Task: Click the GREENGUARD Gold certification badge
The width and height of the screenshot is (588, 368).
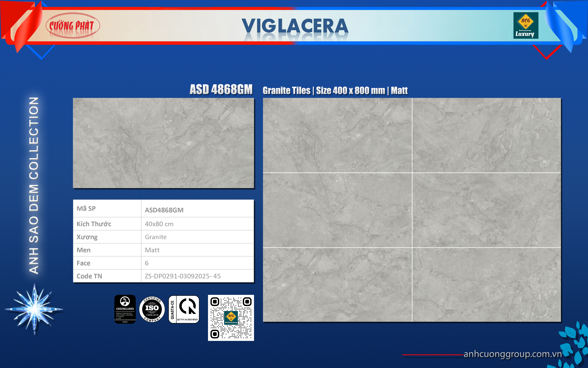Action: tap(125, 309)
